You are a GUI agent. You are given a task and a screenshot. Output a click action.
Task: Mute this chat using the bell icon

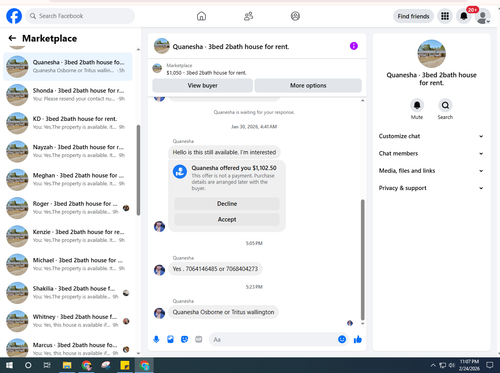[417, 105]
